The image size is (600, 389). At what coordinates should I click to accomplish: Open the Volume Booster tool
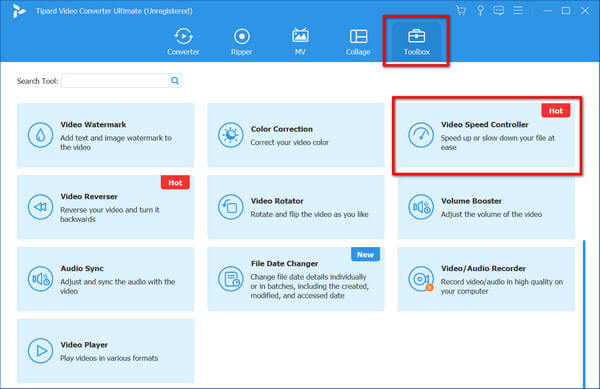[486, 207]
